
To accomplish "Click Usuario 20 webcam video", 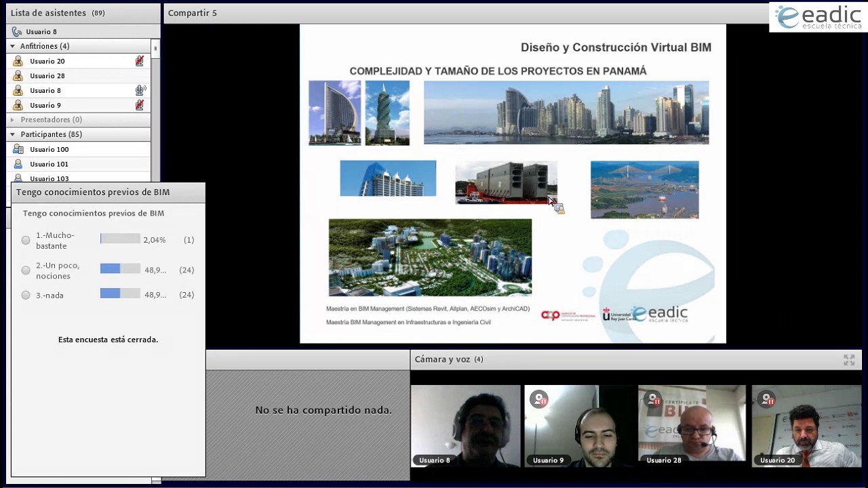I will coord(806,426).
